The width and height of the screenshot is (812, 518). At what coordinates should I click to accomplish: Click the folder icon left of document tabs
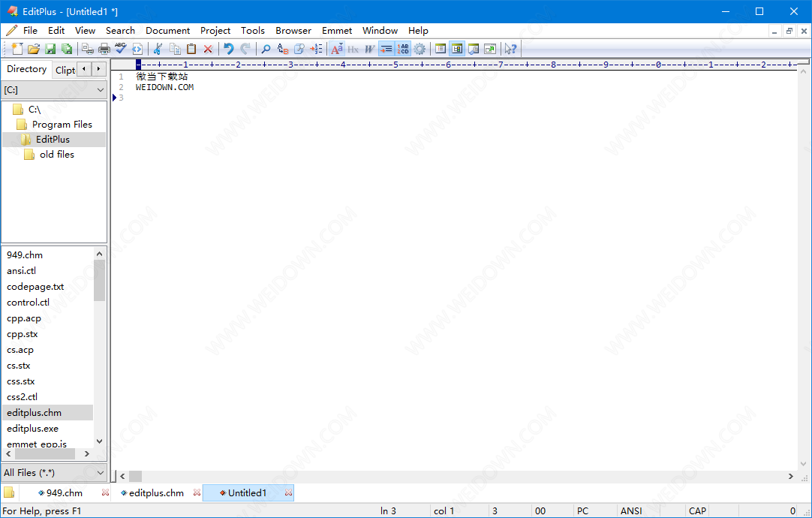coord(9,492)
